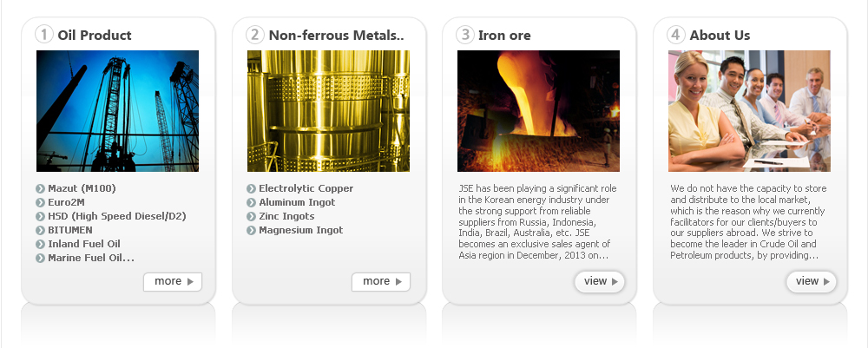Click the number 4 badge icon
Viewport: 868px width, 348px height.
[676, 35]
